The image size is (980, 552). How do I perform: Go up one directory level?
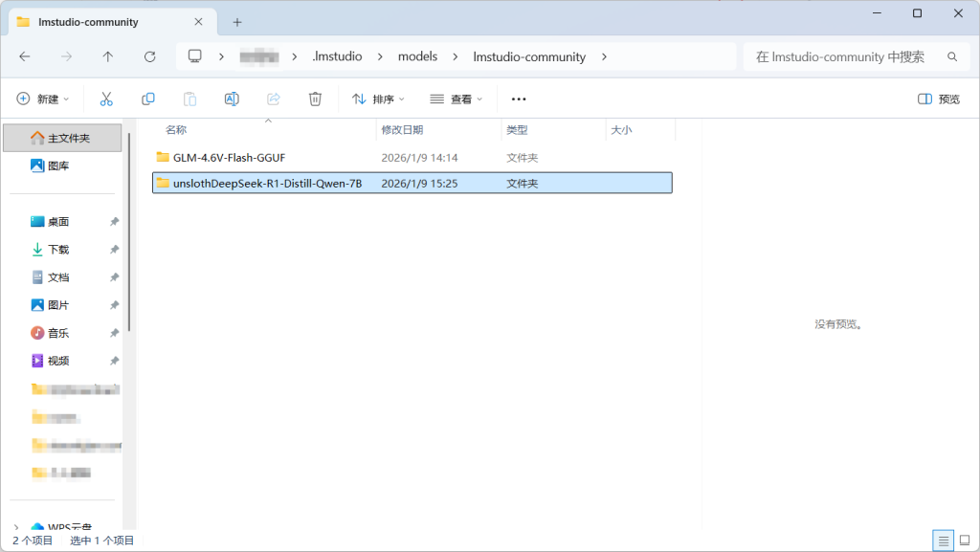(x=108, y=56)
